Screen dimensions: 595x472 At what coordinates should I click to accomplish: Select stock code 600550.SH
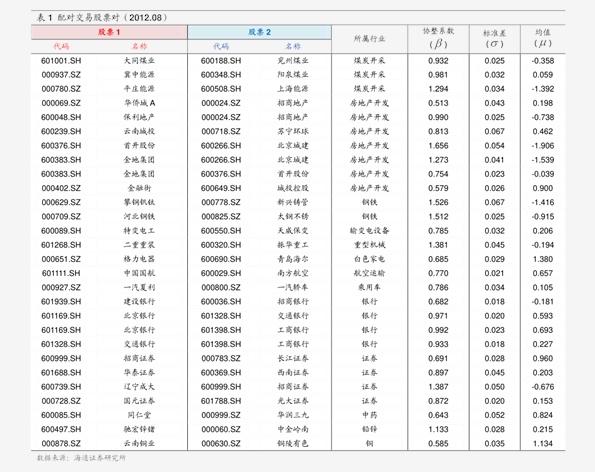click(221, 231)
